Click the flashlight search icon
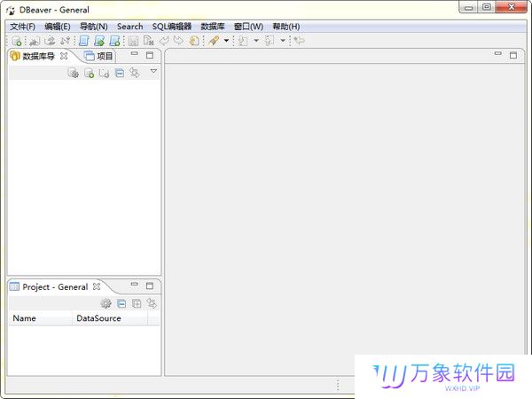The height and width of the screenshot is (399, 532). [x=214, y=41]
